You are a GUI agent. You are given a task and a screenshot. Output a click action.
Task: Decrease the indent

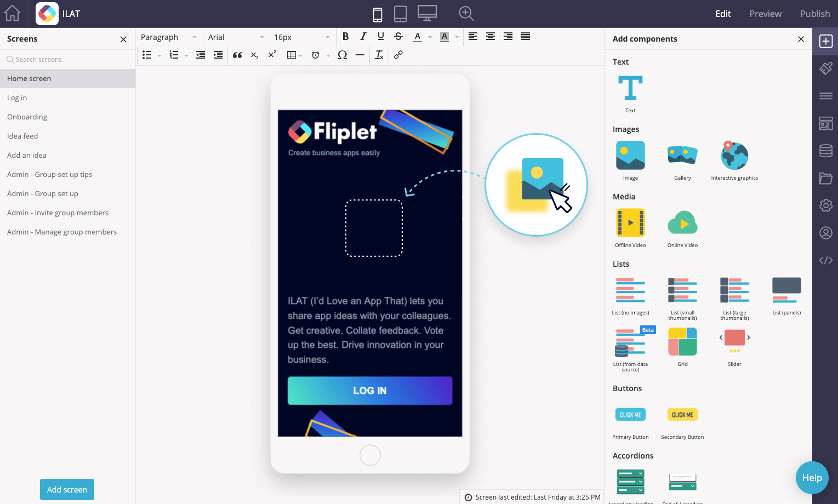coord(201,55)
